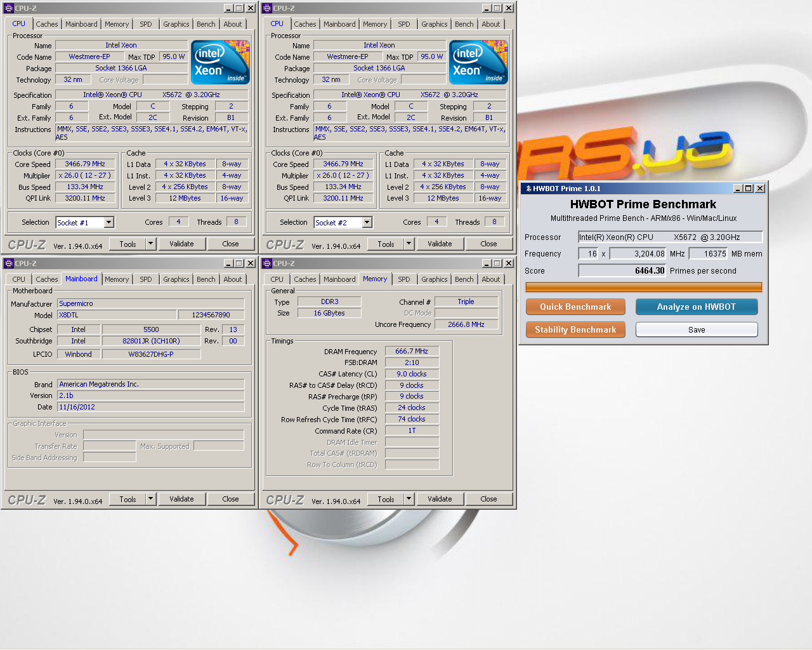Viewport: 812px width, 650px height.
Task: Click the W83627DHG-P LPCIO field
Action: pyautogui.click(x=151, y=354)
